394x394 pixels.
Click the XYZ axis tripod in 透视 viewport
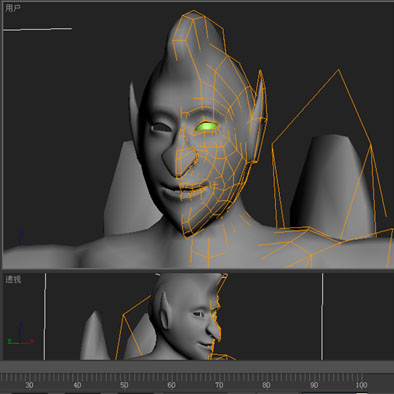(21, 334)
